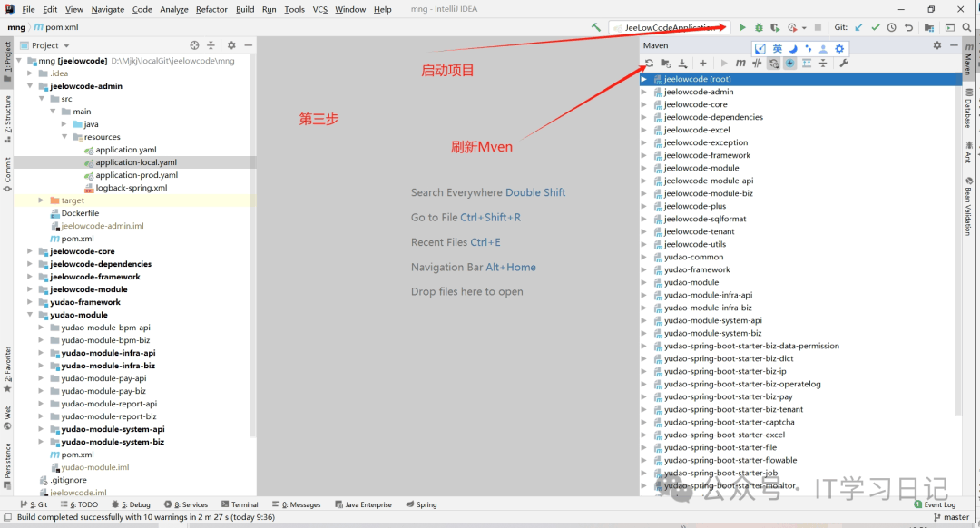Add a Maven project with the plus icon

point(703,64)
